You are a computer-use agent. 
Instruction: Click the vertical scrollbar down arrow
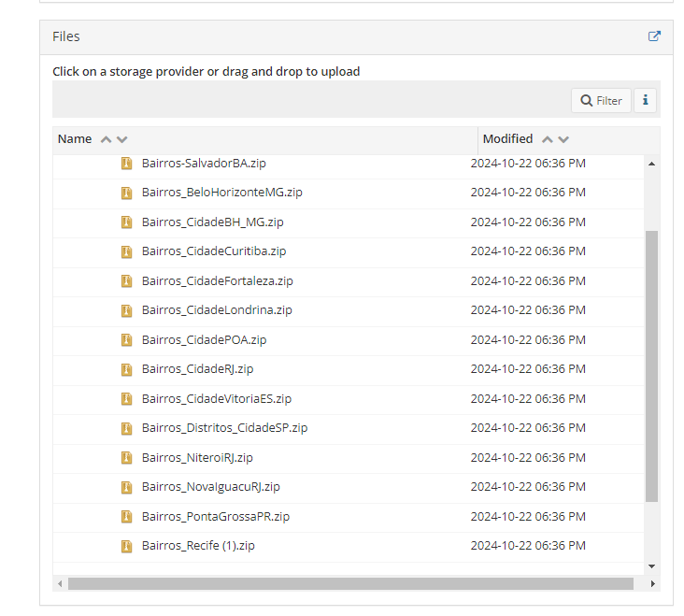[651, 566]
